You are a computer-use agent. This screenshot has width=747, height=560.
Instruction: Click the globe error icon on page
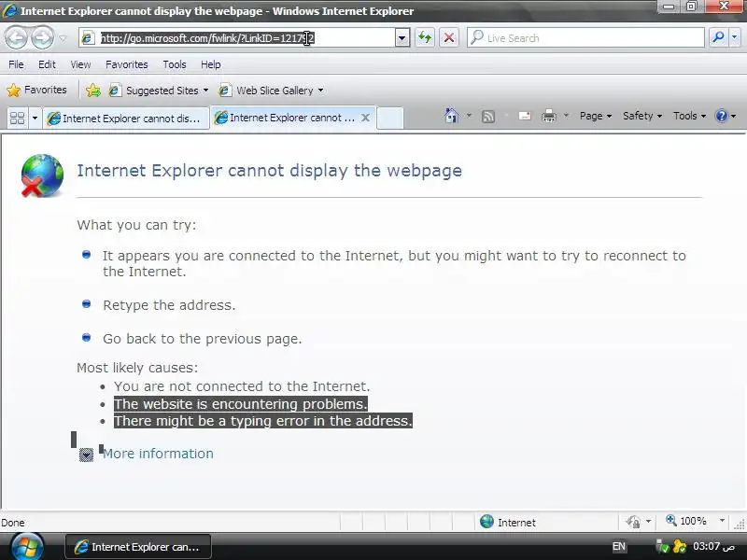tap(42, 175)
